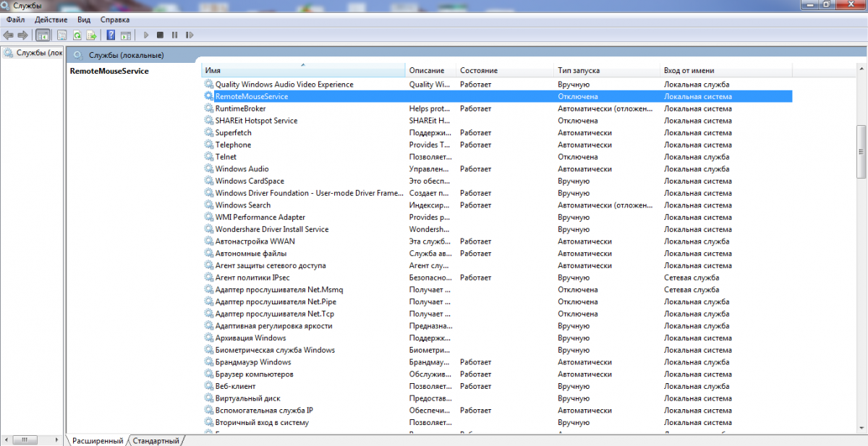Toggle the Show/Hide Console Tree icon

[43, 35]
